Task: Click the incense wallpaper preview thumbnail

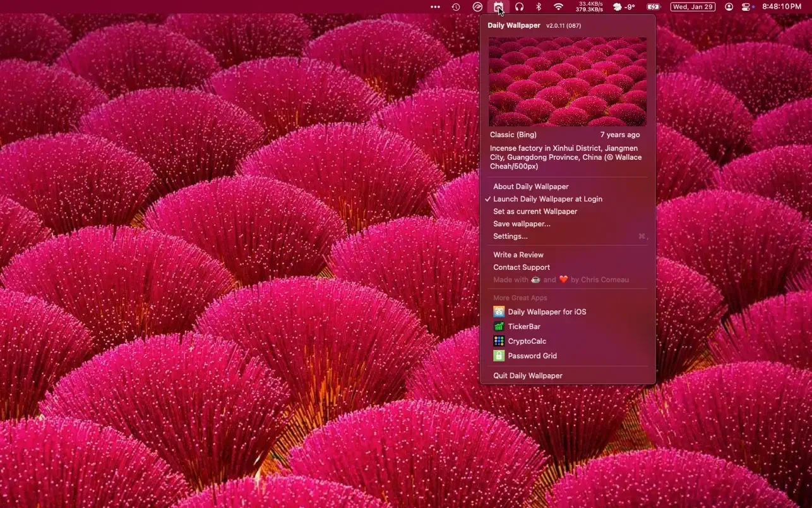Action: 567,82
